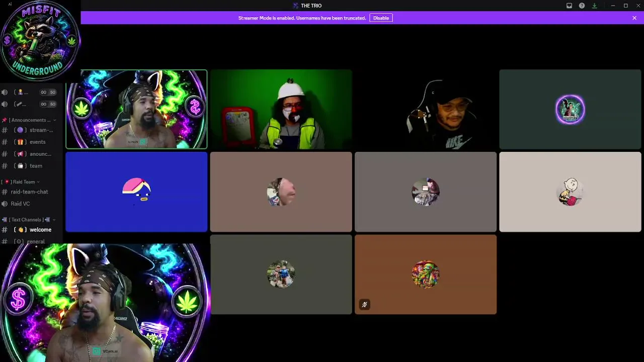The height and width of the screenshot is (362, 644).
Task: Select the dark olive tile with outdoor photo avatar
Action: [x=281, y=275]
